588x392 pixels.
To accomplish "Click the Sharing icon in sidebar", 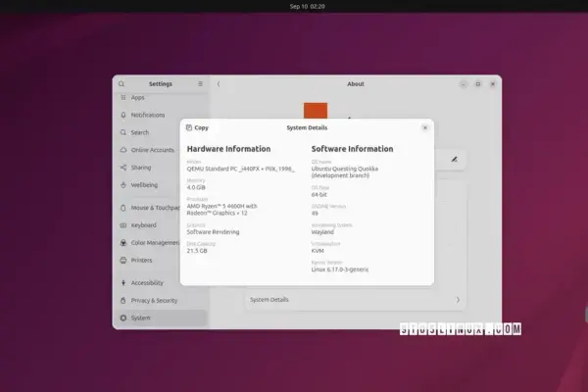I will [x=123, y=168].
